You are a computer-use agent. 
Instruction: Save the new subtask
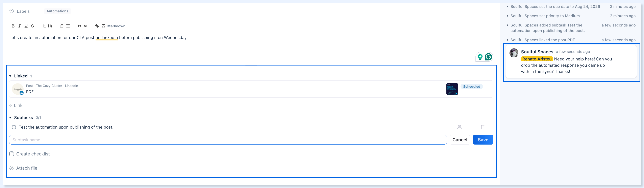click(x=483, y=140)
